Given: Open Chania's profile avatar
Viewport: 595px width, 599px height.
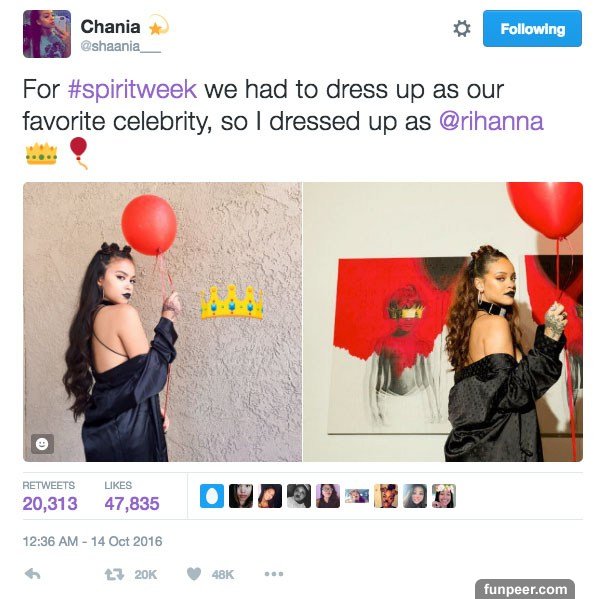Looking at the screenshot, I should click(x=47, y=34).
